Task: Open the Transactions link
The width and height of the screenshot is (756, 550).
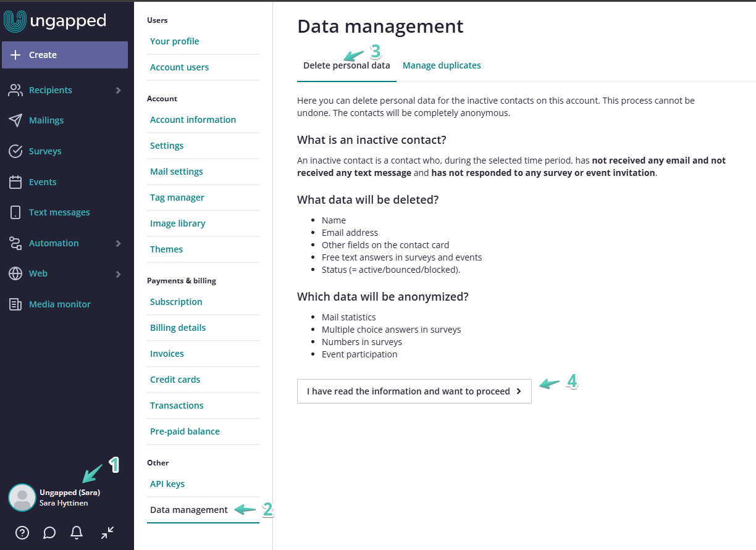Action: [x=177, y=406]
